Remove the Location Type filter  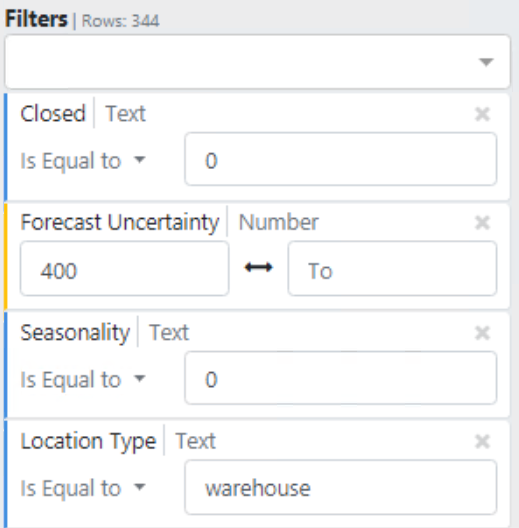pos(482,441)
